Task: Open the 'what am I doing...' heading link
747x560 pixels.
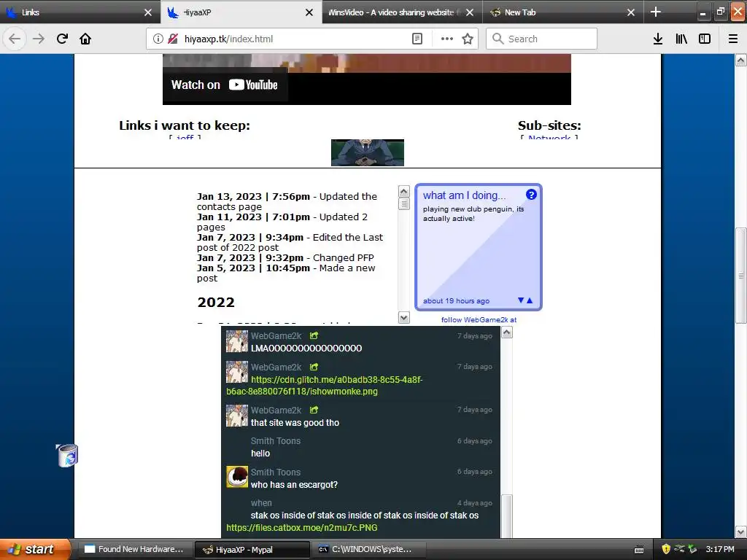Action: 465,195
